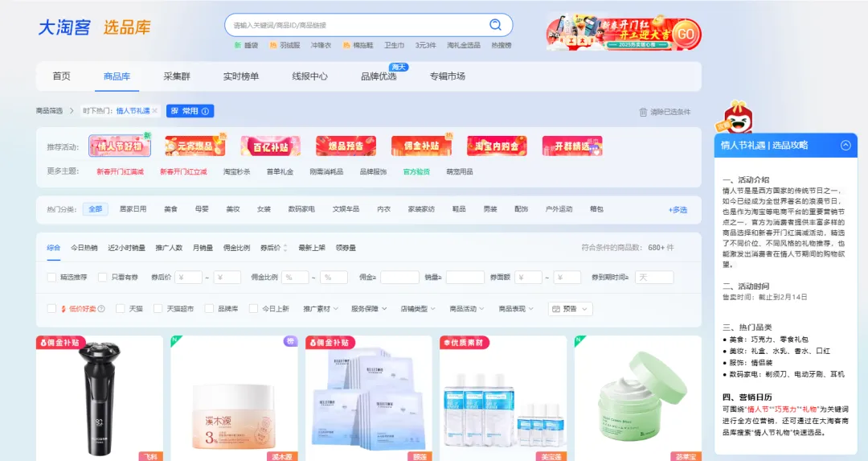Click the 新春开门红满减 theme link

120,171
